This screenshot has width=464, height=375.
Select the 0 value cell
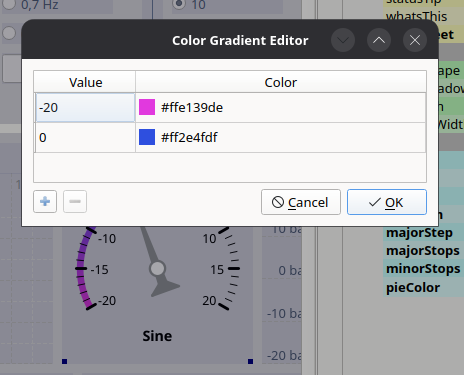(x=85, y=137)
